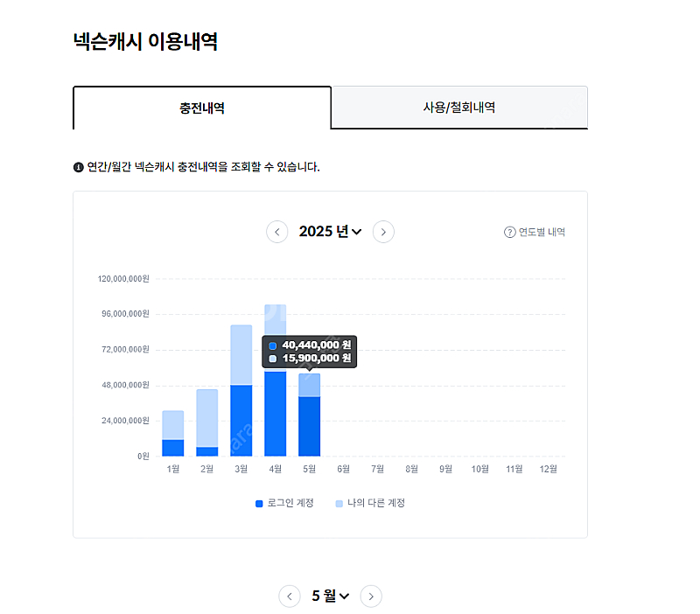Click the 15,900,000 원 tooltip value

coord(317,359)
